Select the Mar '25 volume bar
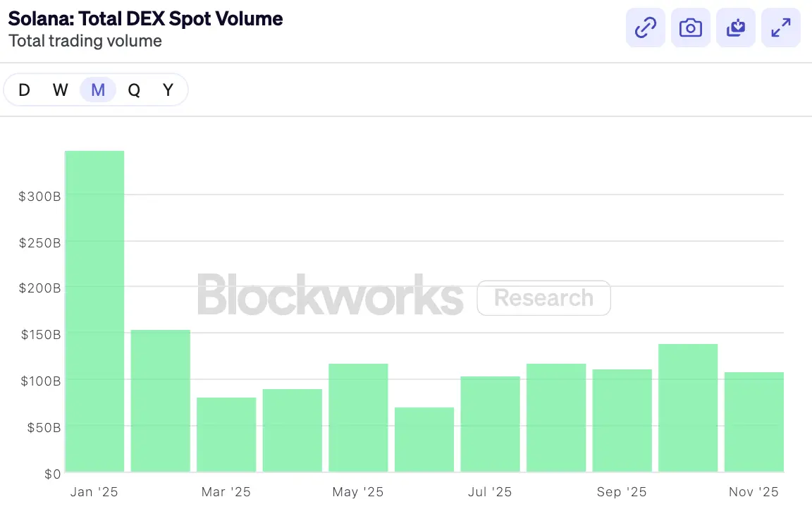Screen dimensions: 812x516 (226, 435)
